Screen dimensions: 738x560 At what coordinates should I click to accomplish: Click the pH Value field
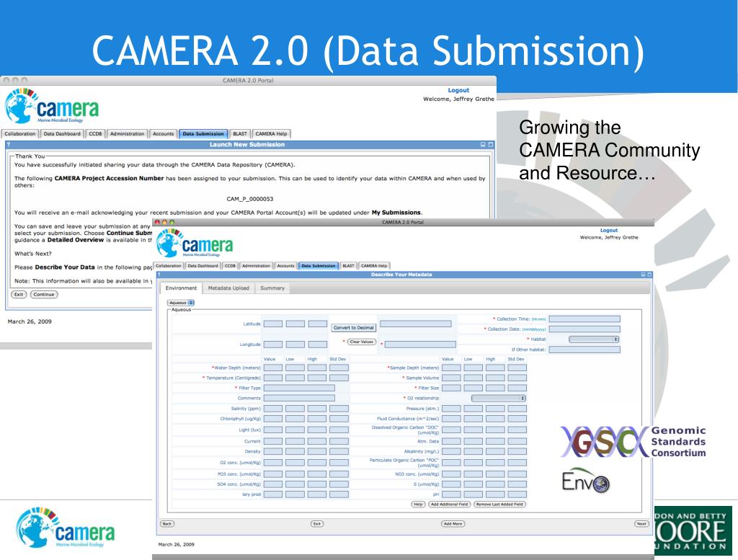click(451, 494)
